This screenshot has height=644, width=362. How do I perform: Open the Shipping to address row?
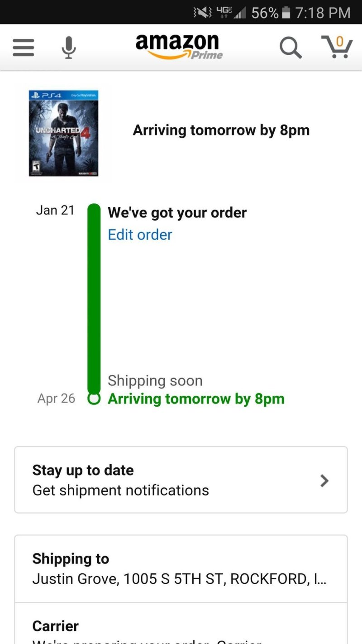click(x=181, y=569)
